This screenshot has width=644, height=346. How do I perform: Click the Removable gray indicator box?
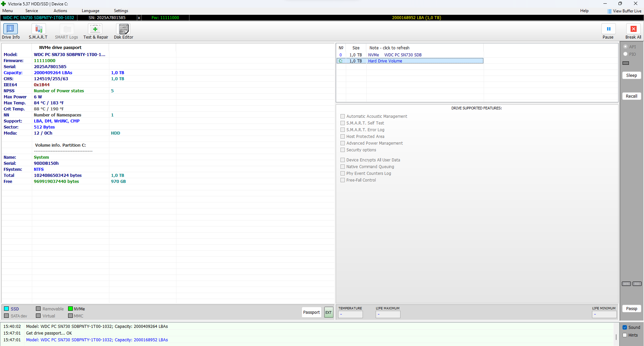click(x=38, y=309)
